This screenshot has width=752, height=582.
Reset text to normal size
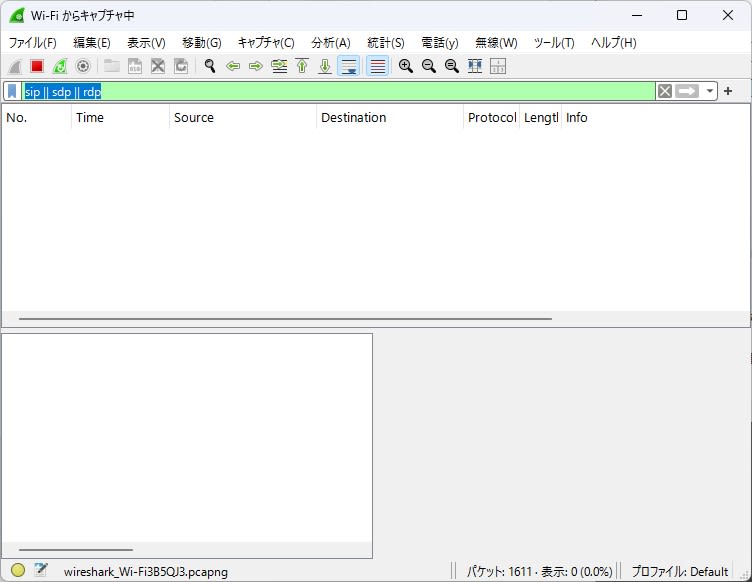[452, 66]
